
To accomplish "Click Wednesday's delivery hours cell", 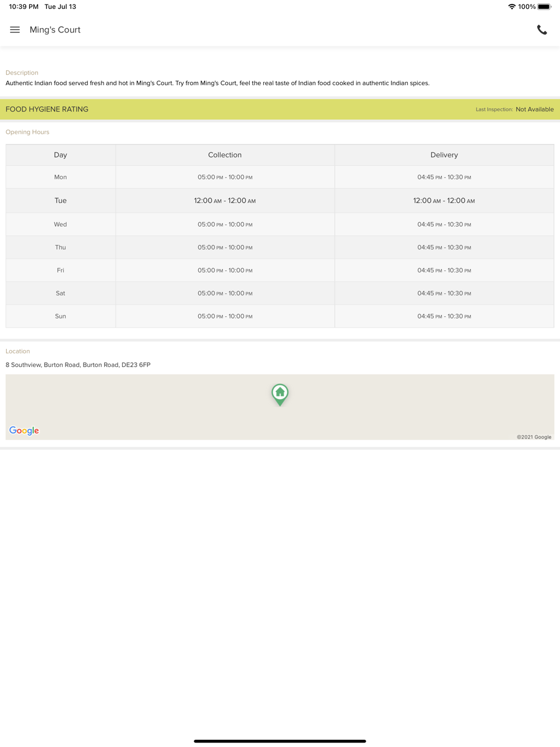I will 444,225.
